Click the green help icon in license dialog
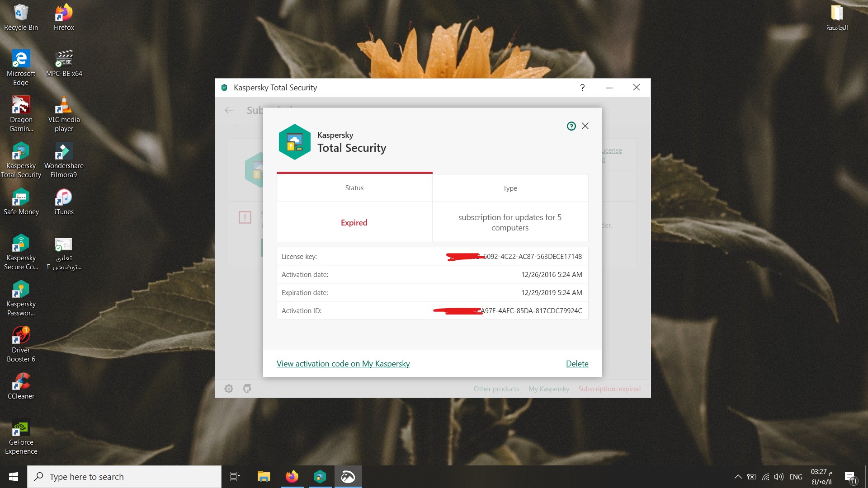Viewport: 868px width, 488px height. tap(571, 126)
